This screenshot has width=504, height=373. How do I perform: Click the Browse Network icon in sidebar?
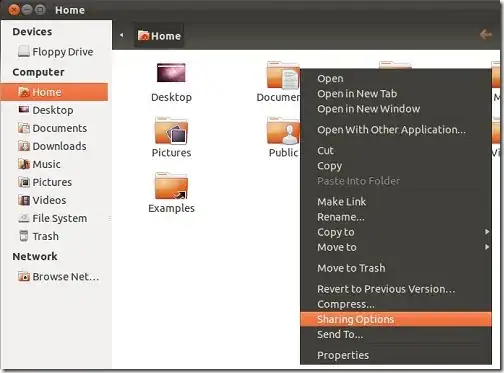pos(24,276)
